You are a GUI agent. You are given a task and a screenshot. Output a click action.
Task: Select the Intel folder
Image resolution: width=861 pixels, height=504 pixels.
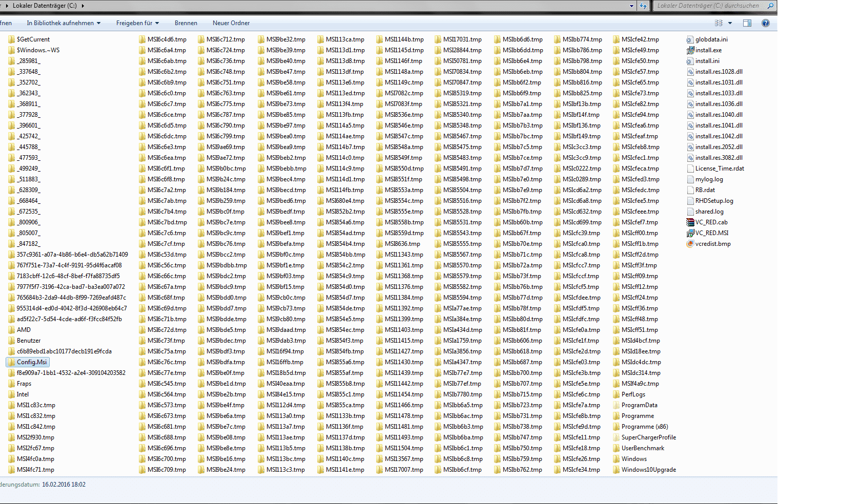tap(18, 394)
